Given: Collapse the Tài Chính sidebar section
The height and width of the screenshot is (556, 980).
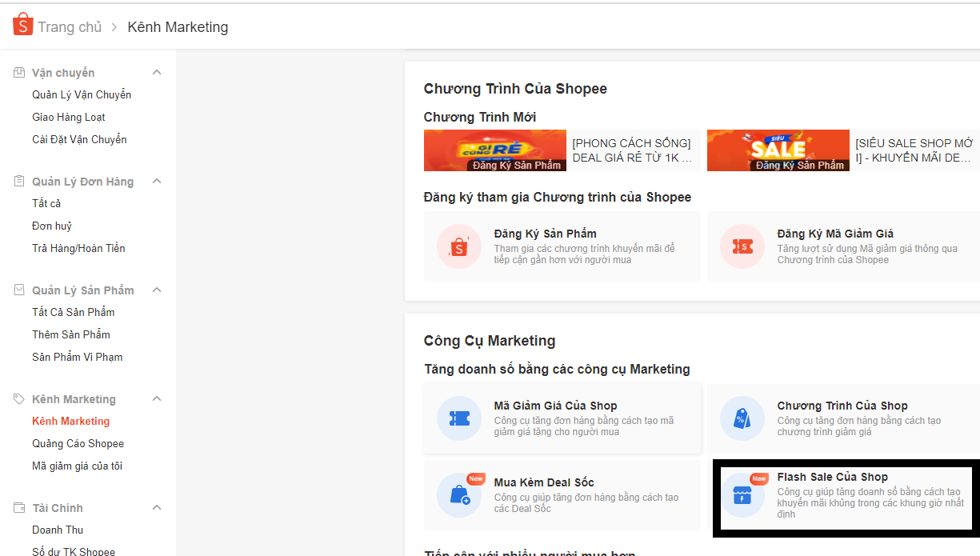Looking at the screenshot, I should (x=157, y=508).
